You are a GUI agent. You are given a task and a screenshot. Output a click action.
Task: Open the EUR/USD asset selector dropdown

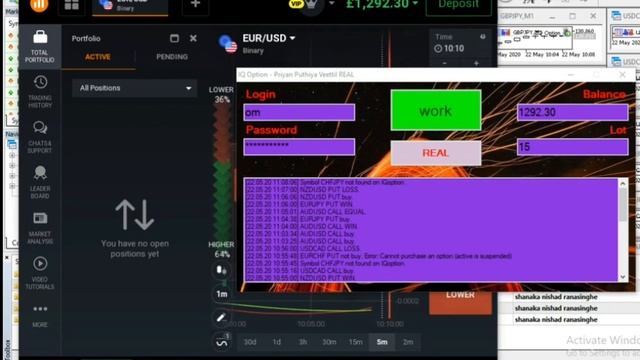pos(269,38)
